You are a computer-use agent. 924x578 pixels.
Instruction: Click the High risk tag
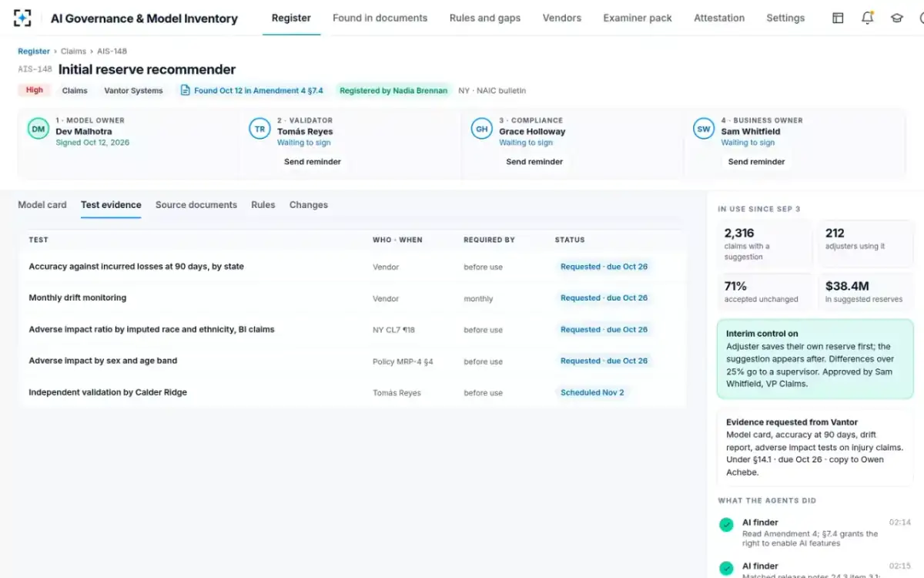35,90
